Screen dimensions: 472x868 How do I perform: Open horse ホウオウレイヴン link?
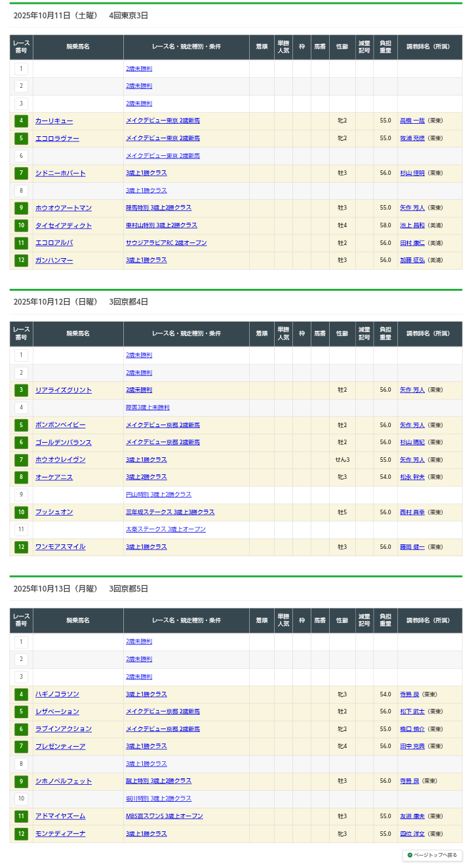pyautogui.click(x=60, y=460)
